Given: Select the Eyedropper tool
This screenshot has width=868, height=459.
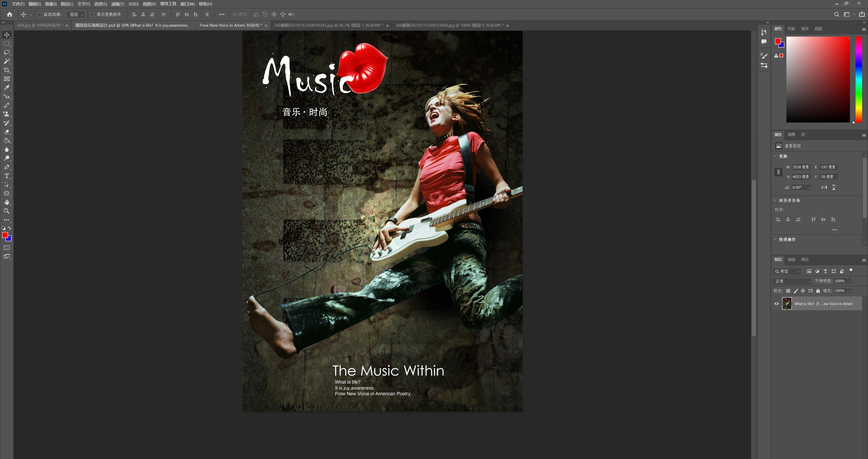Looking at the screenshot, I should pyautogui.click(x=7, y=88).
